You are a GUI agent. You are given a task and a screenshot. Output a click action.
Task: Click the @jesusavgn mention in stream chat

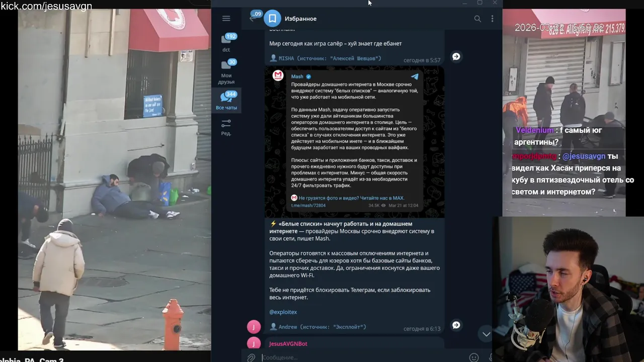tap(584, 156)
